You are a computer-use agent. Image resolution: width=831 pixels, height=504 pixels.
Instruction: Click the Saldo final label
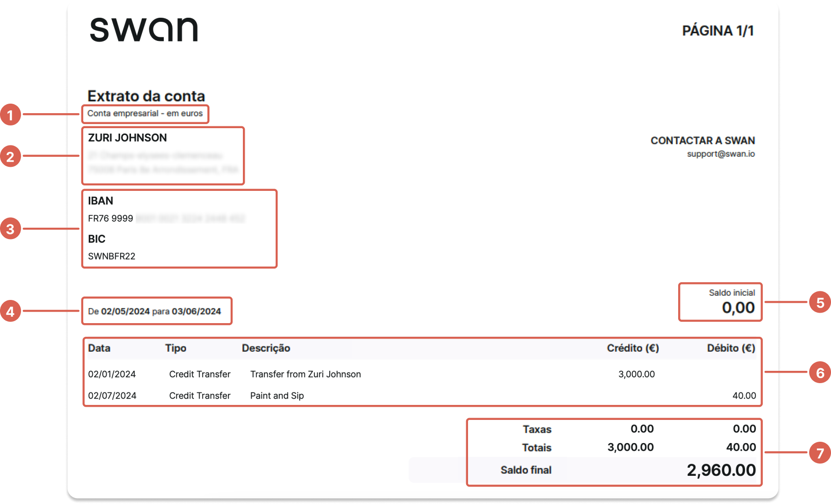[526, 470]
